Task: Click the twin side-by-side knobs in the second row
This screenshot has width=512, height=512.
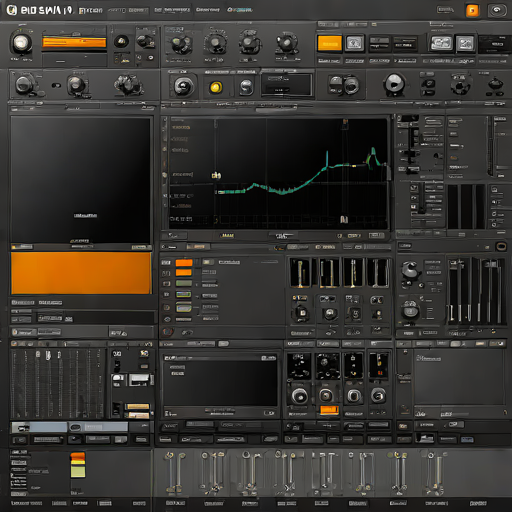Action: pyautogui.click(x=344, y=85)
